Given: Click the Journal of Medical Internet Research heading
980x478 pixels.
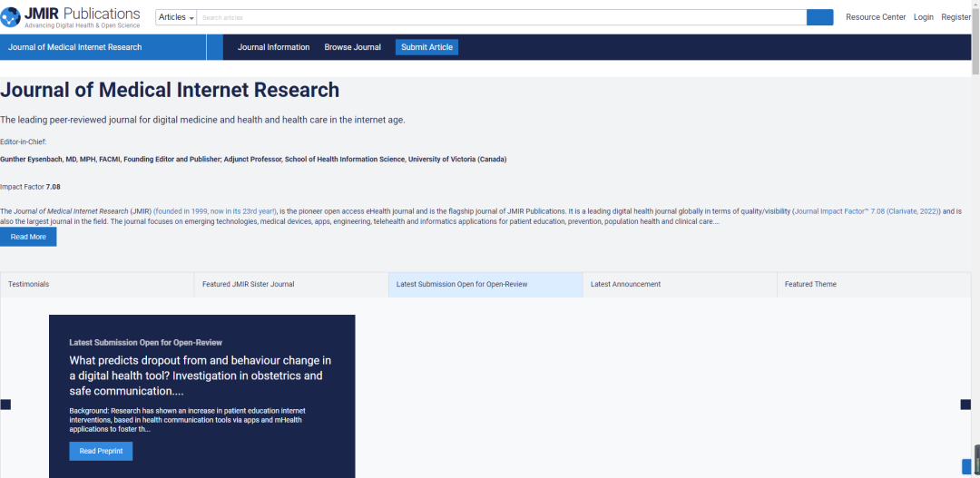Looking at the screenshot, I should 170,90.
